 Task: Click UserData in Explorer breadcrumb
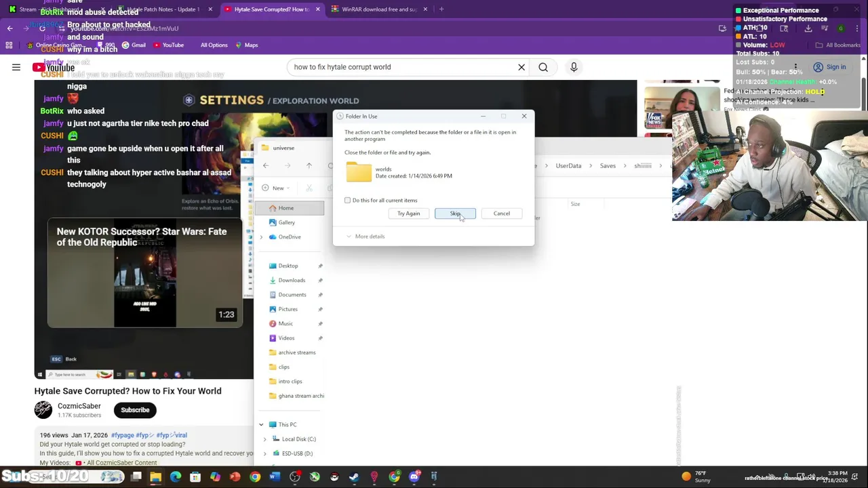(x=568, y=166)
